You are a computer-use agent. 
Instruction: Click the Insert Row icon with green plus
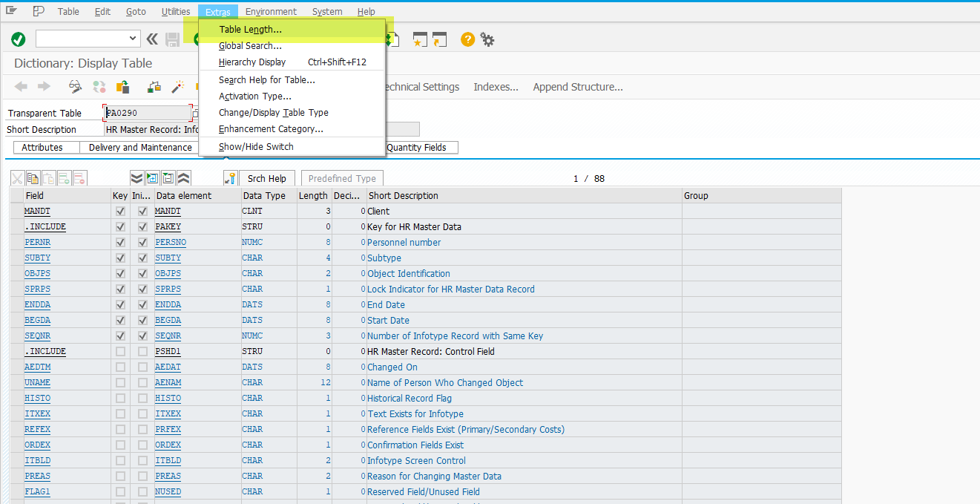pos(65,178)
